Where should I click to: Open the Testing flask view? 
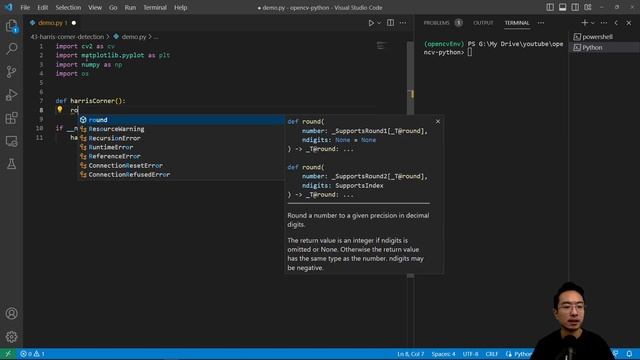tap(11, 164)
